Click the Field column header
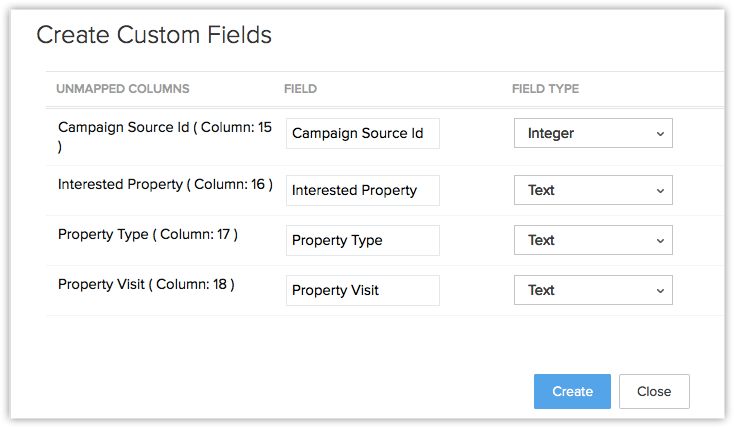This screenshot has width=734, height=428. click(300, 89)
